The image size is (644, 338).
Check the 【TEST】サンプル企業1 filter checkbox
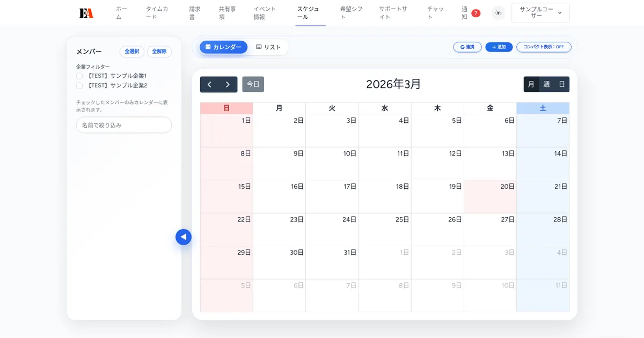pos(78,76)
